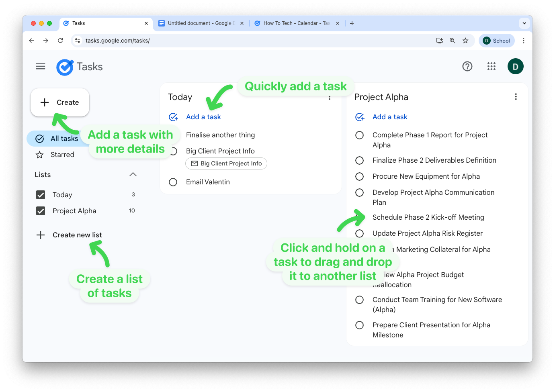Mark the Email Valentin task complete
The height and width of the screenshot is (392, 555).
coord(173,182)
